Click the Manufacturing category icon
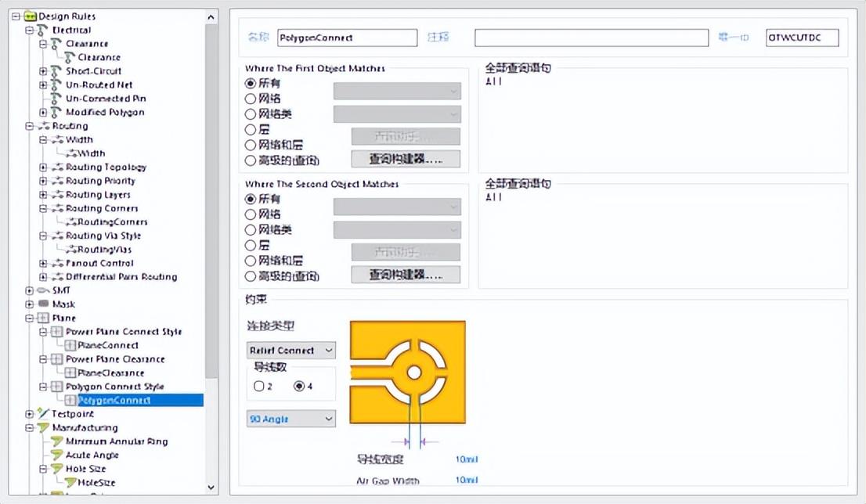The width and height of the screenshot is (866, 504). [42, 428]
